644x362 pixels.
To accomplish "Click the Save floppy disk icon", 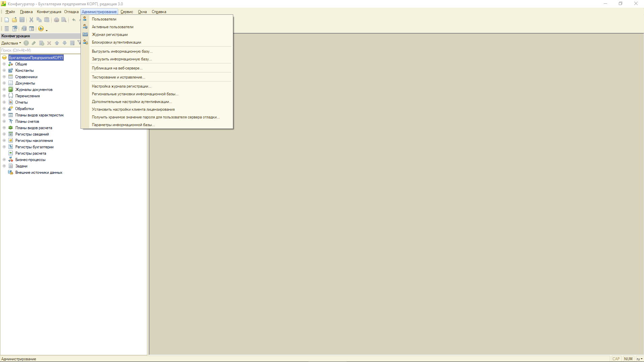I will coord(22,20).
